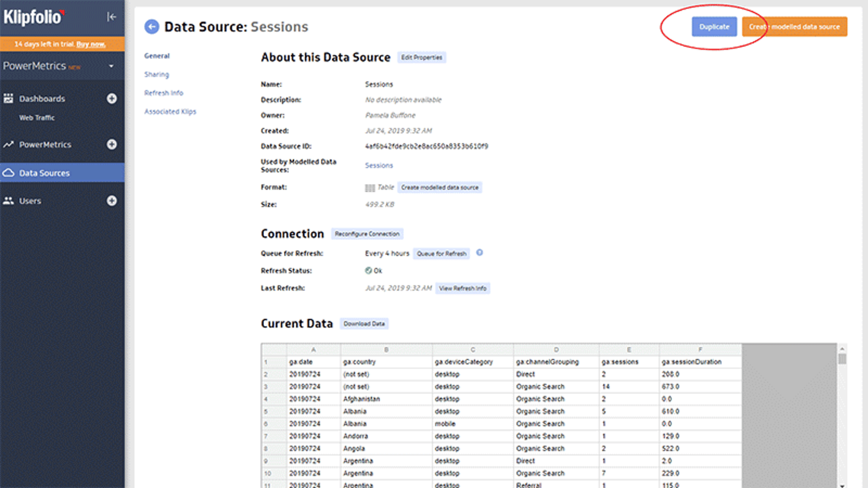Click the back arrow beside Data Source: Sessions
The height and width of the screenshot is (488, 868).
(x=151, y=26)
